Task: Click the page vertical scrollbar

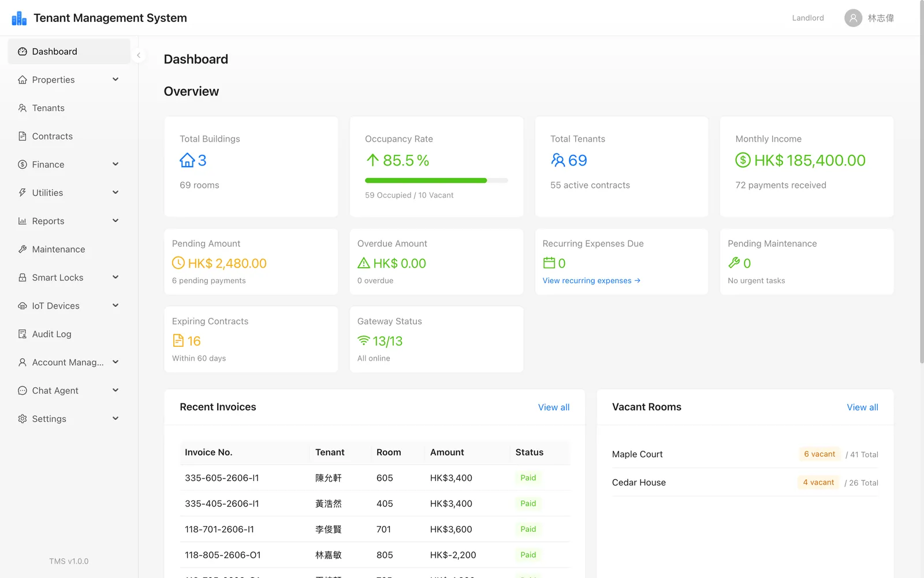Action: point(922,182)
